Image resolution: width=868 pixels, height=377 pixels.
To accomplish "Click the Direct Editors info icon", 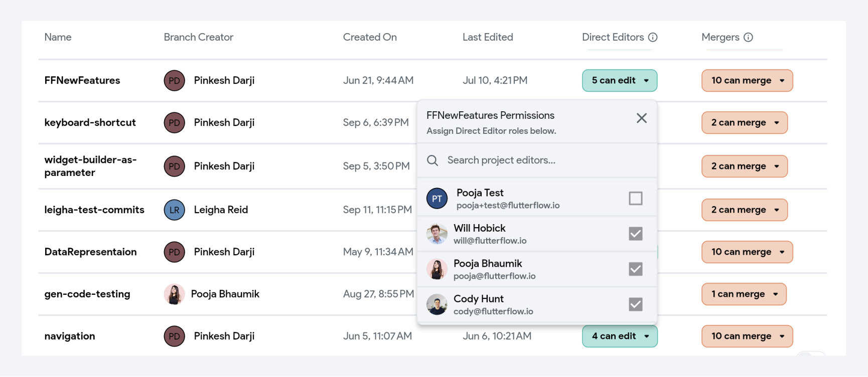I will pyautogui.click(x=653, y=37).
